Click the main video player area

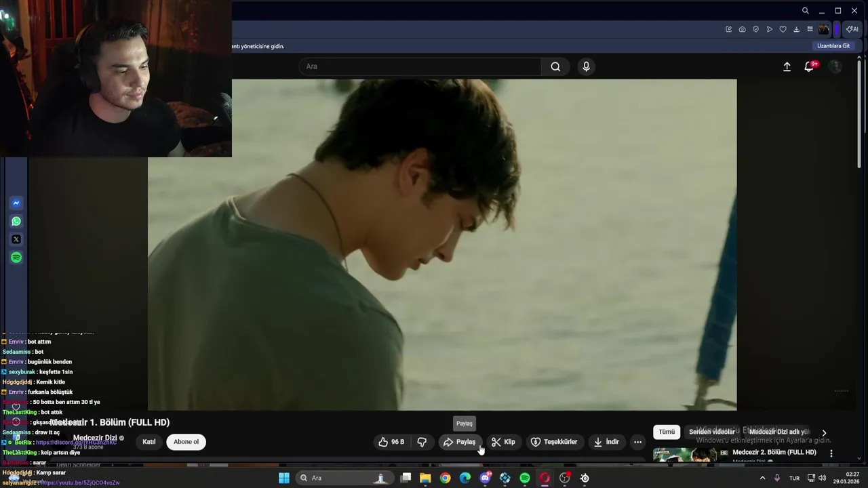click(442, 245)
